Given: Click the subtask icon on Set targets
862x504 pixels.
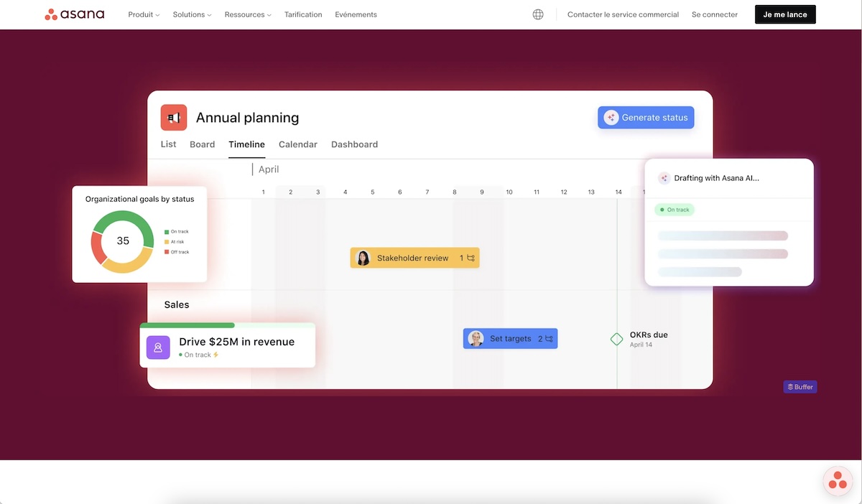Looking at the screenshot, I should [550, 338].
